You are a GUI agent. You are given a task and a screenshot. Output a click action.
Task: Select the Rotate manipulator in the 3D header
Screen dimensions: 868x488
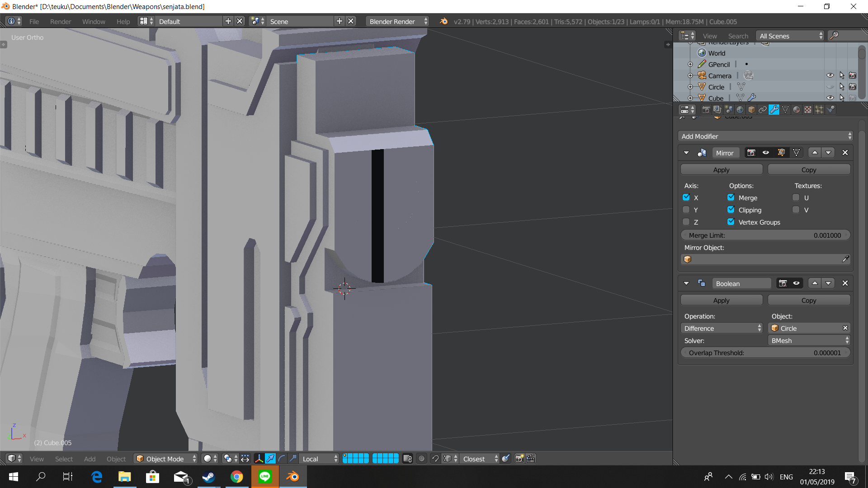pyautogui.click(x=281, y=459)
